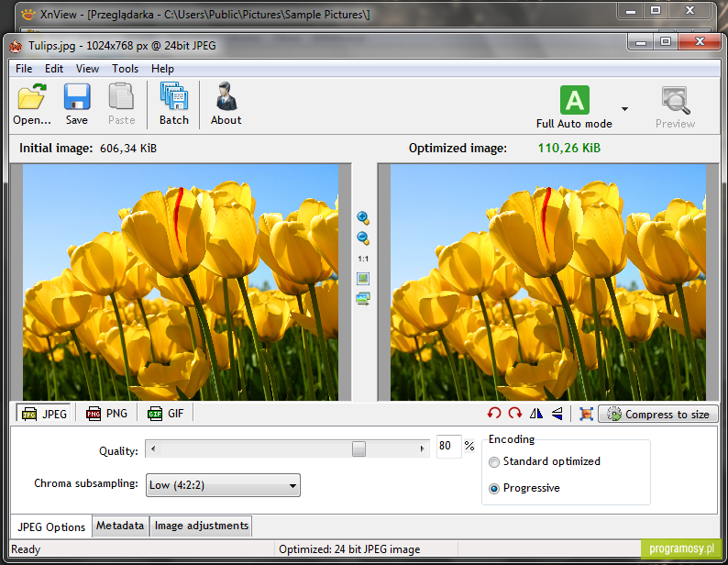The width and height of the screenshot is (728, 565).
Task: Rotate image clockwise
Action: pos(515,413)
